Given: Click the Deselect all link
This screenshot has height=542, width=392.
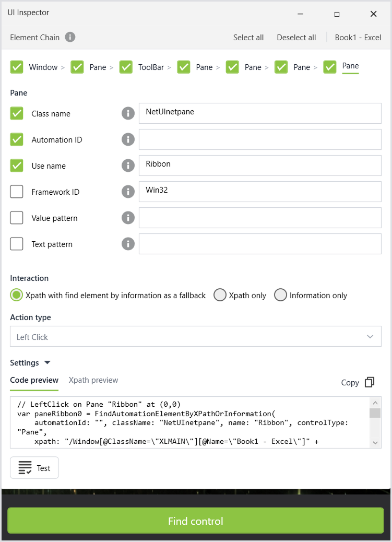Looking at the screenshot, I should pyautogui.click(x=296, y=37).
